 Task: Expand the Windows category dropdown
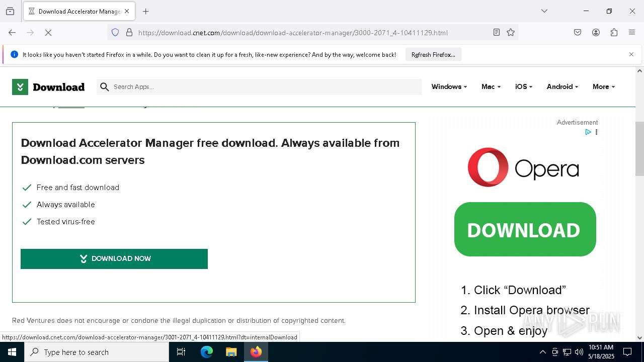point(449,87)
